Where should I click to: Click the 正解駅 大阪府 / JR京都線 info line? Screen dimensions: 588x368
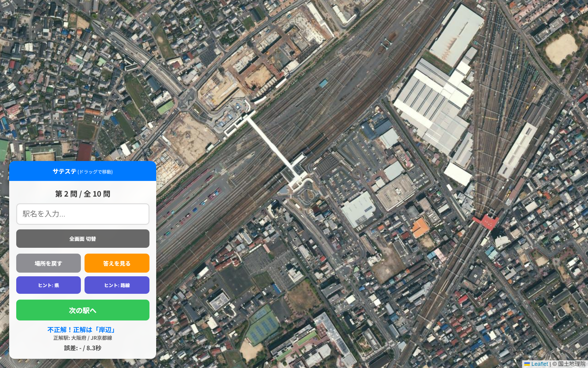point(83,338)
